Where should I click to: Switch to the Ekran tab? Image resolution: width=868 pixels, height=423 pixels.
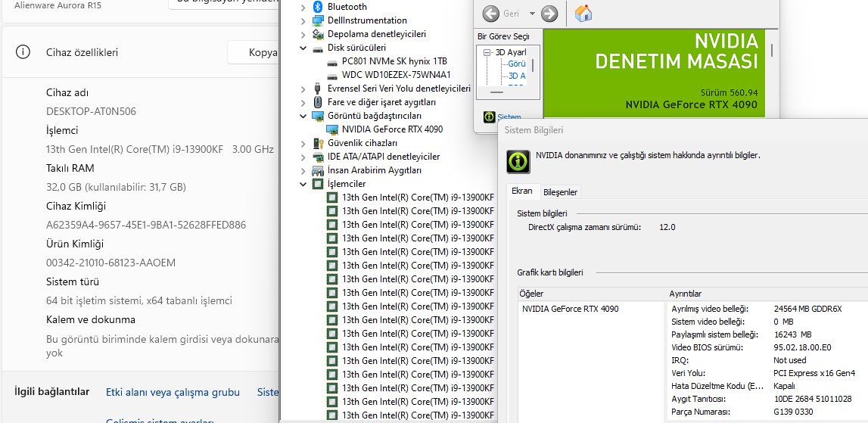pos(521,191)
